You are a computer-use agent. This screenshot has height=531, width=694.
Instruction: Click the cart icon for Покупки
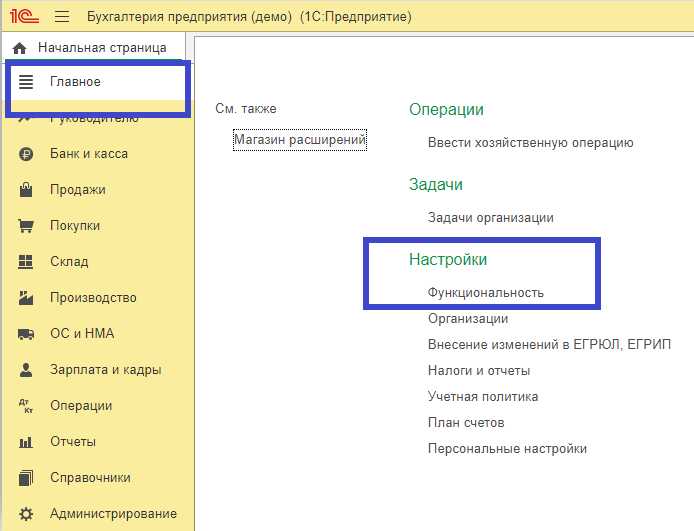coord(26,226)
